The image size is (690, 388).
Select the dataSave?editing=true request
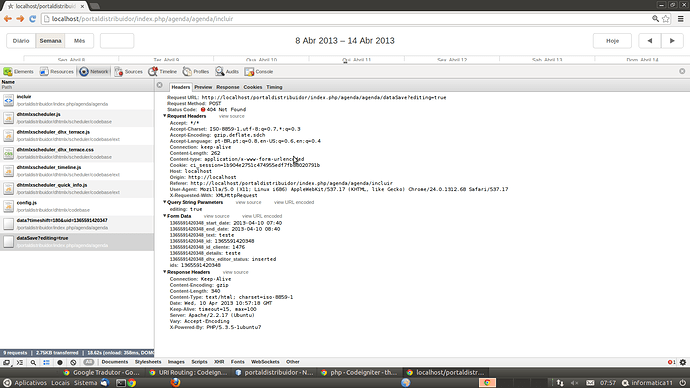77,242
